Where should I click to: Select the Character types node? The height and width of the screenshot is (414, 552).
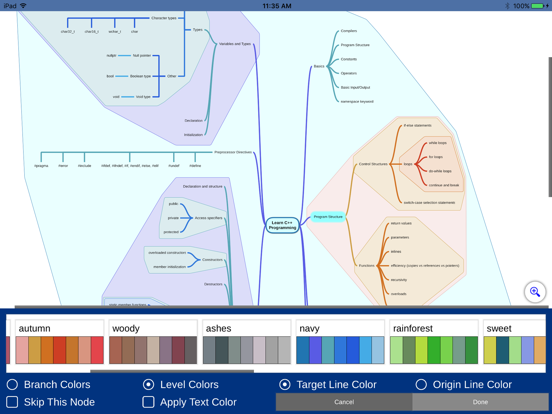tap(164, 18)
